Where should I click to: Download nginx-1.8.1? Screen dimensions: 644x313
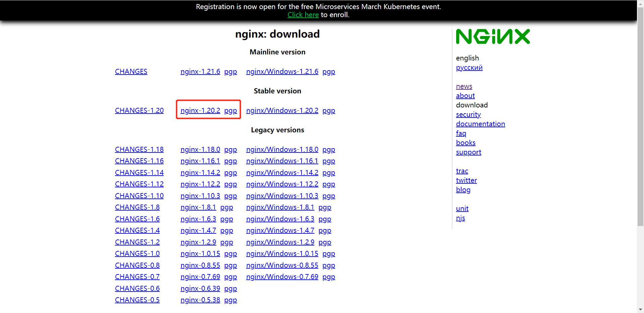point(198,207)
